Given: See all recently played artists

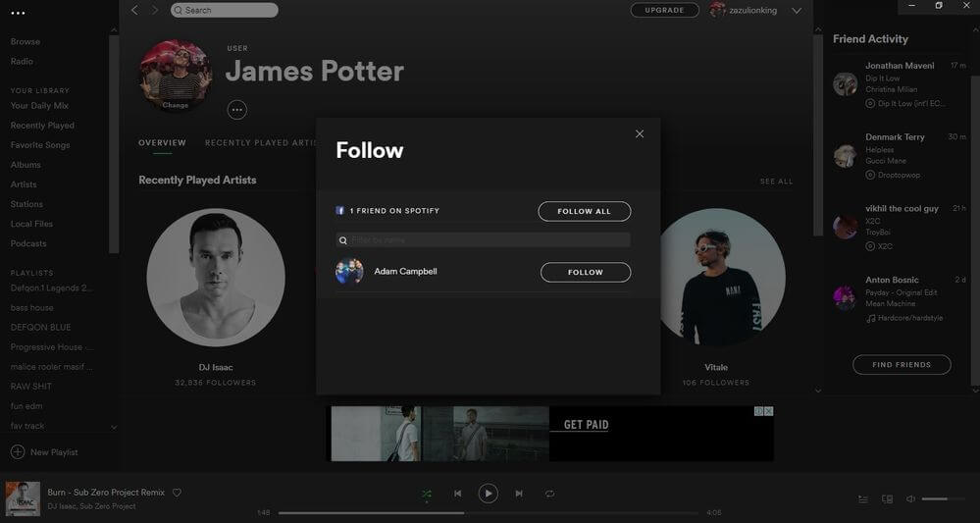Looking at the screenshot, I should (776, 182).
